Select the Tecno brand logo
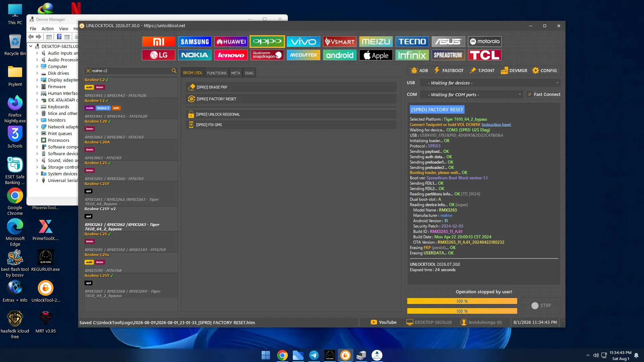This screenshot has height=362, width=644. coord(412,42)
